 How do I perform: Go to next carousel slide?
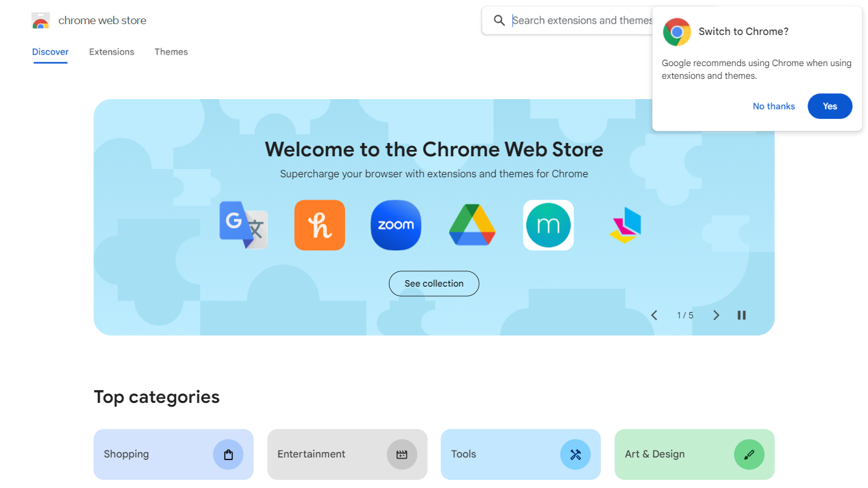coord(716,315)
